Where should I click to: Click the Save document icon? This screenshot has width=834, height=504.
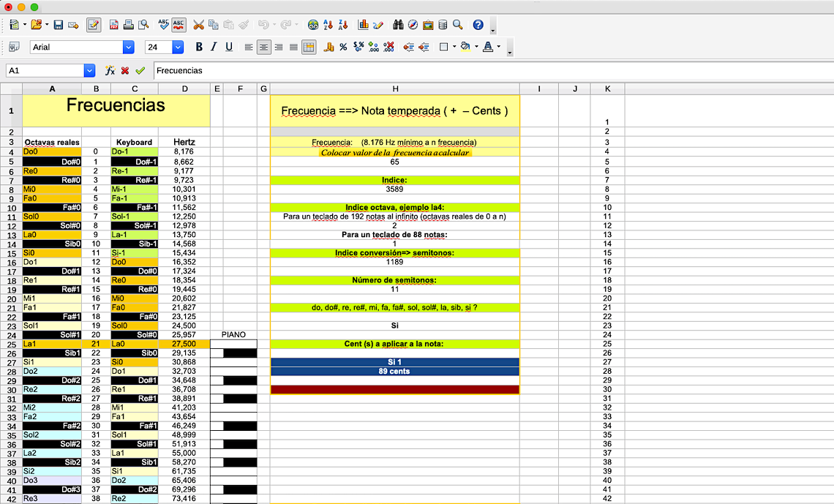coord(59,25)
